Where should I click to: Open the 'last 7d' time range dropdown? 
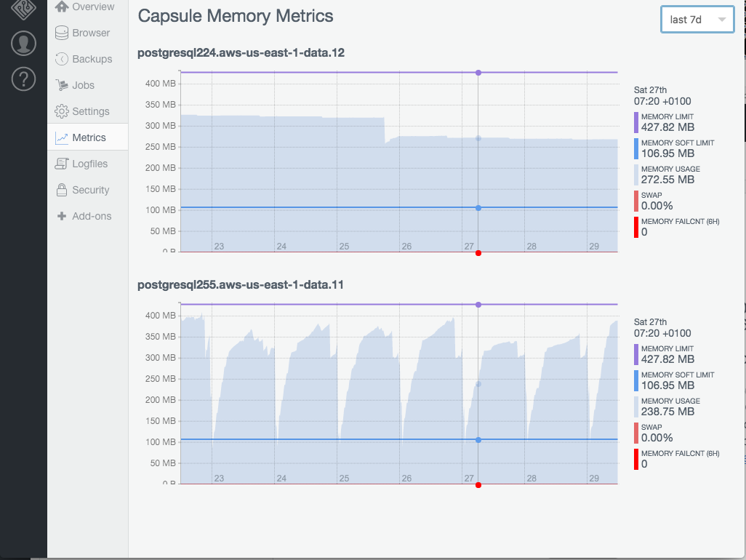(697, 20)
